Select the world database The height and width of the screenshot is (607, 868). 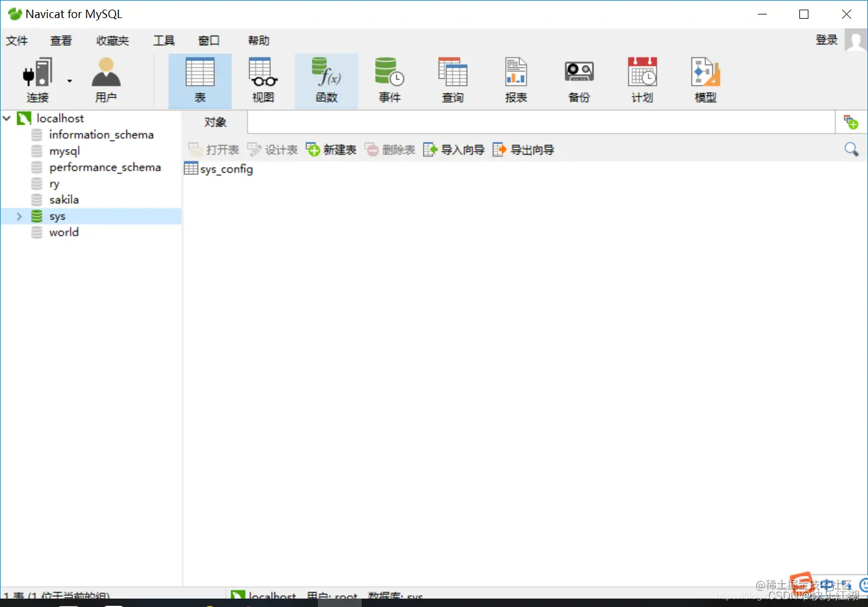point(64,232)
